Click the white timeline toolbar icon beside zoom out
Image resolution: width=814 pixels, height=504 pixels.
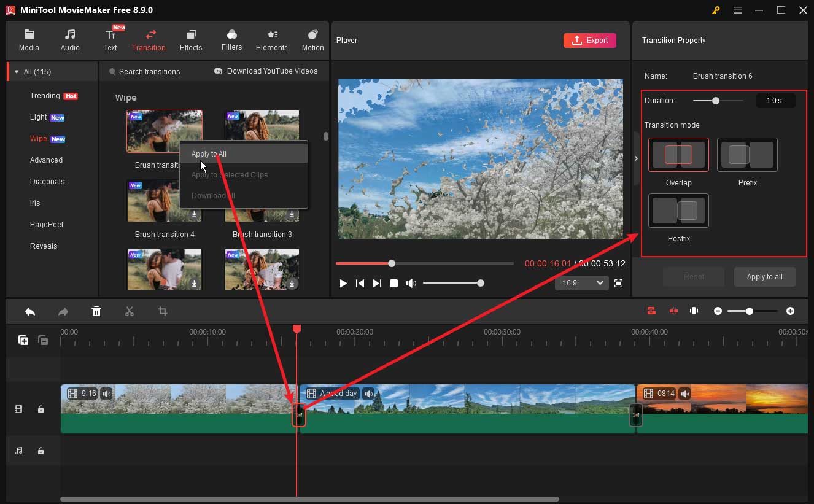coord(694,311)
